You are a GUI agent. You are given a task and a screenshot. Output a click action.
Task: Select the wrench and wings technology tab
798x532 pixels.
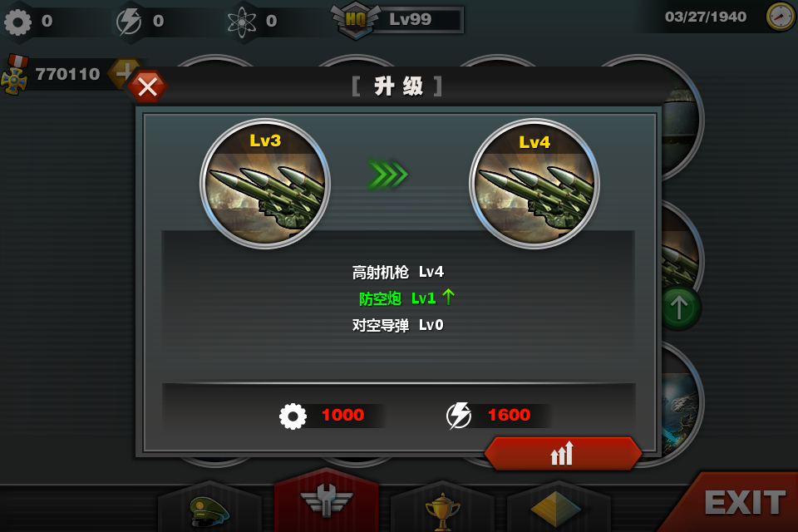326,500
